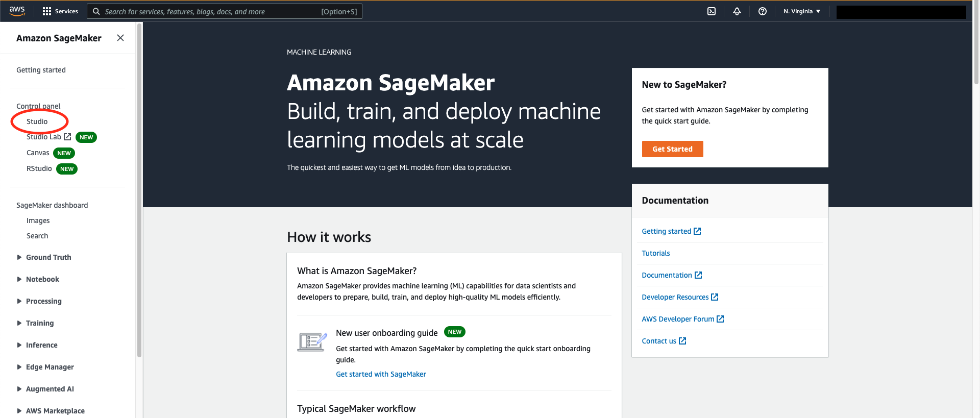The width and height of the screenshot is (980, 418).
Task: Open the Developer Resources link
Action: [675, 297]
